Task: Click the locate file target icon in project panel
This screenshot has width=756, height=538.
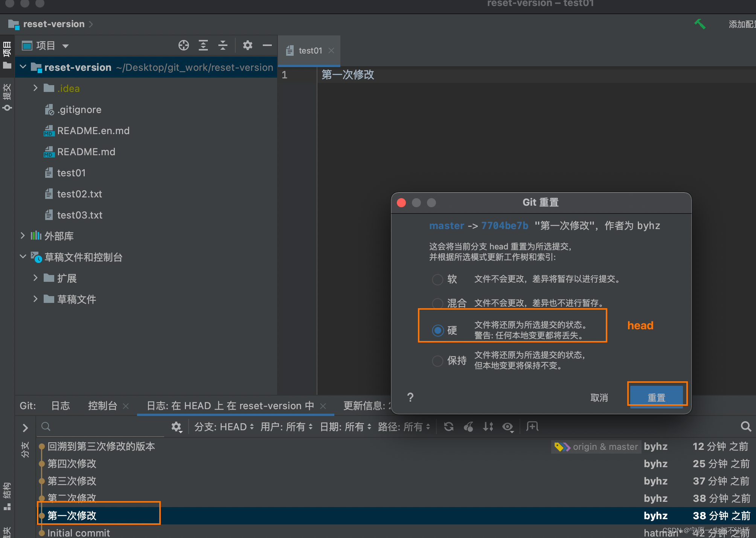Action: [x=184, y=46]
